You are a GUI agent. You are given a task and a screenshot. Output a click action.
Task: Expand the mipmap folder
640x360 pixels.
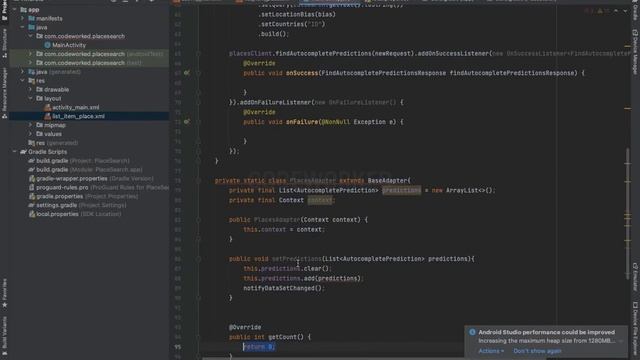(30, 125)
